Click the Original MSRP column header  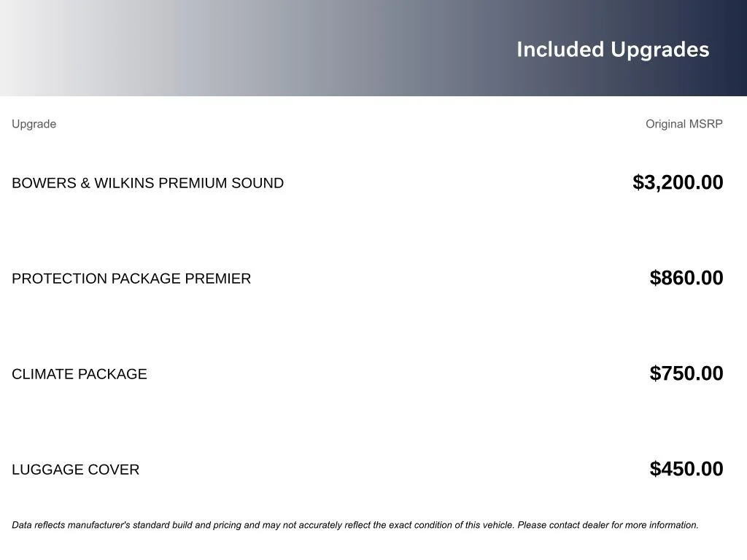point(684,124)
